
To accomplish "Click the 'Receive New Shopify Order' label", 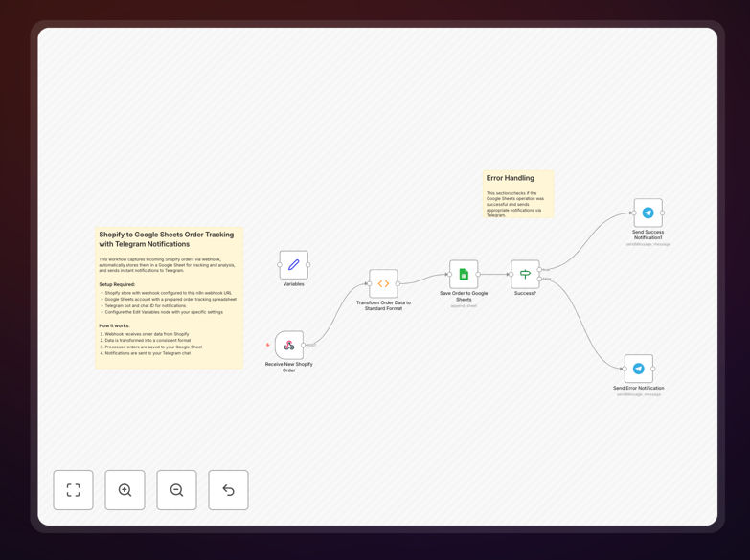I will 289,367.
